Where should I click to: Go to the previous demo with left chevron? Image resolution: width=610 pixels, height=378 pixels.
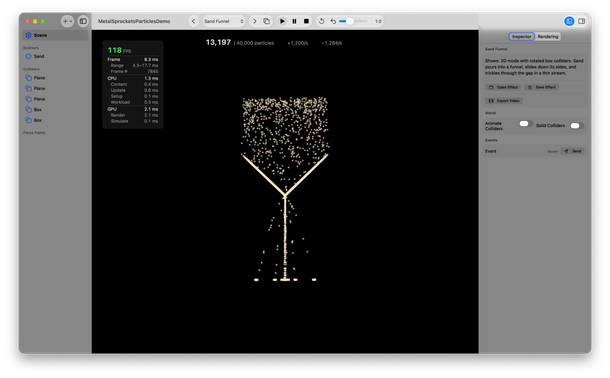193,21
